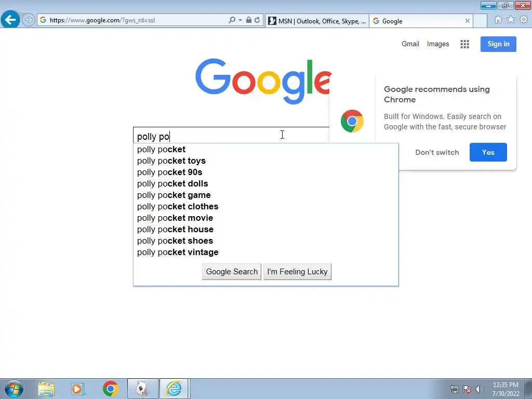Click the Forward navigation arrow

(29, 20)
